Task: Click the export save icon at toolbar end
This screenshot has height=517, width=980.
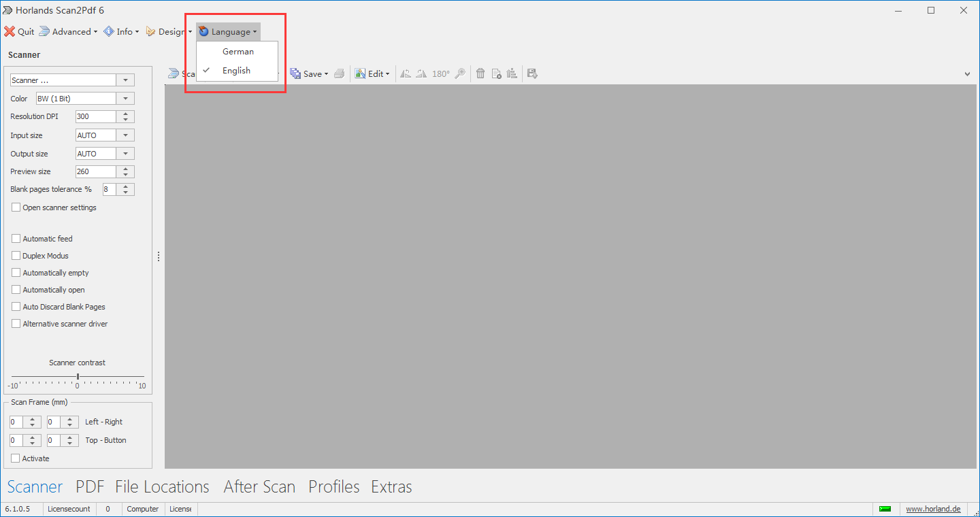Action: coord(532,73)
